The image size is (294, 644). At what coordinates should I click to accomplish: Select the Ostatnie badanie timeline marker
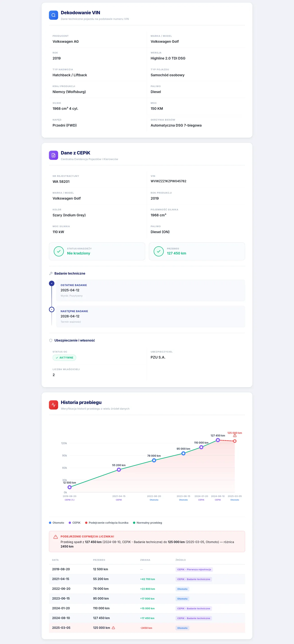pyautogui.click(x=51, y=283)
